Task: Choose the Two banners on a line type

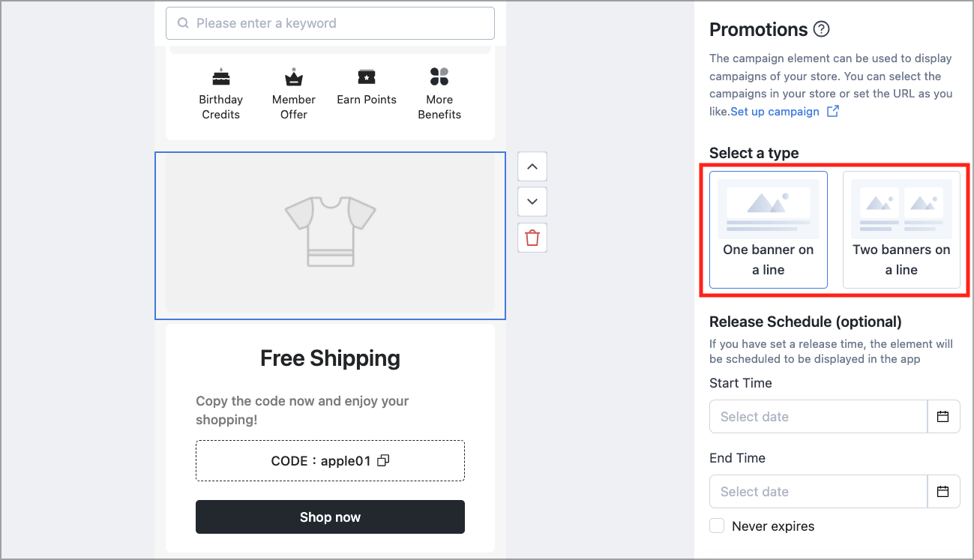Action: pyautogui.click(x=901, y=229)
